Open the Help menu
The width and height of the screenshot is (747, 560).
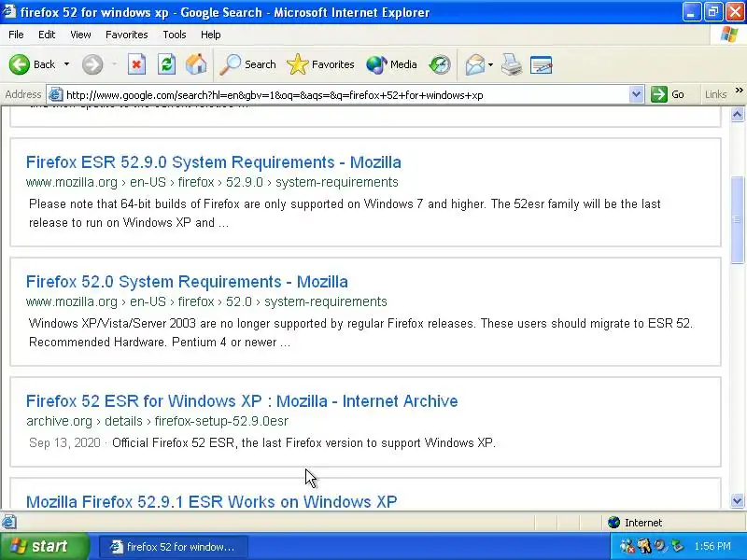tap(211, 35)
